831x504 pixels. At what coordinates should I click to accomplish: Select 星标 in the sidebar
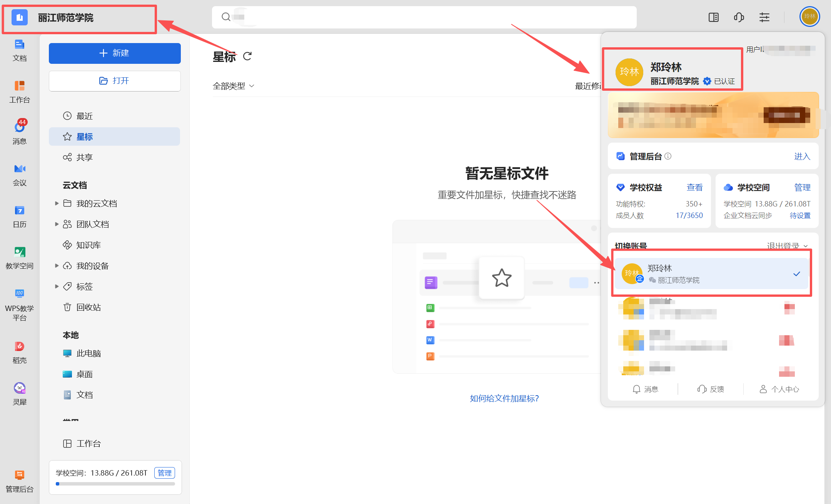(114, 136)
